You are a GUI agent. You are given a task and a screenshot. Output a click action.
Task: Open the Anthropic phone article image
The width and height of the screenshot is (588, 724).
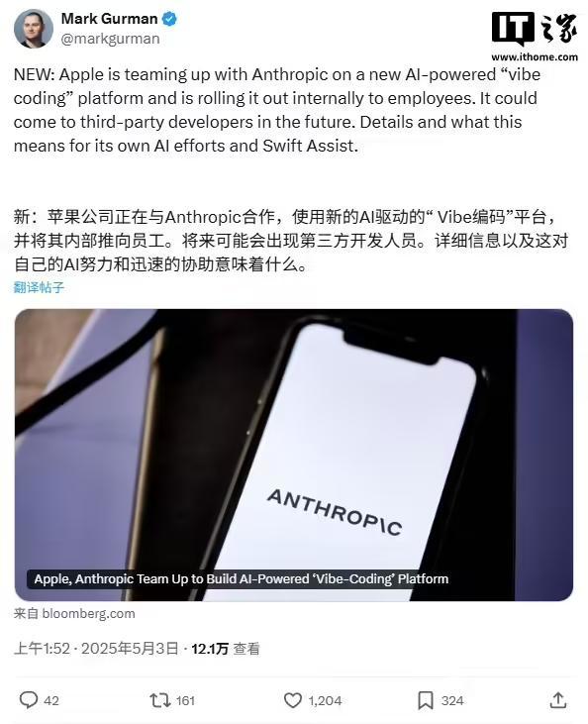pyautogui.click(x=294, y=455)
